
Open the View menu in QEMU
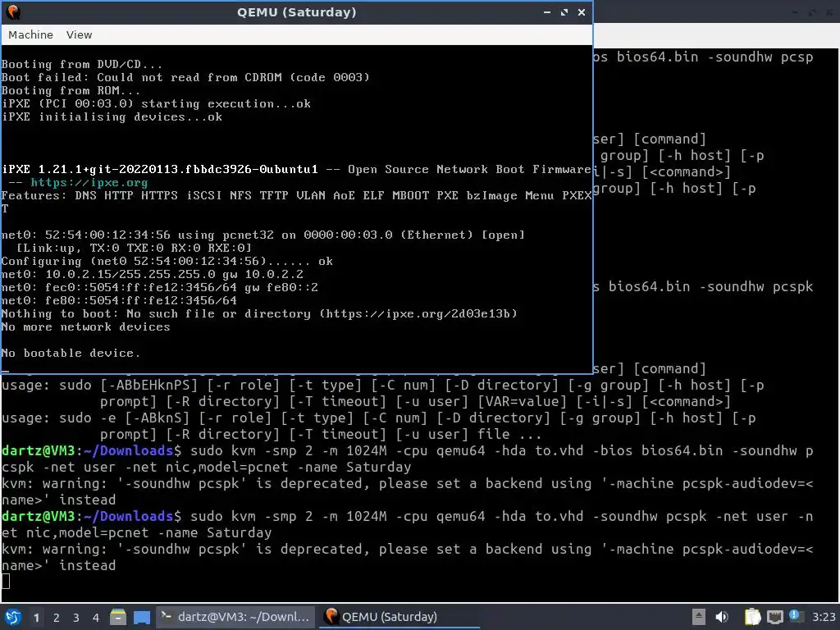pos(80,34)
